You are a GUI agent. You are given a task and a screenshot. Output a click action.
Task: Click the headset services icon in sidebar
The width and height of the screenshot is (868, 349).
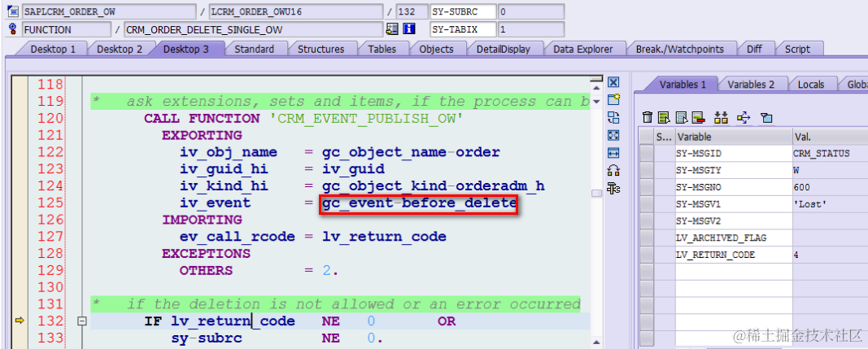pyautogui.click(x=613, y=171)
